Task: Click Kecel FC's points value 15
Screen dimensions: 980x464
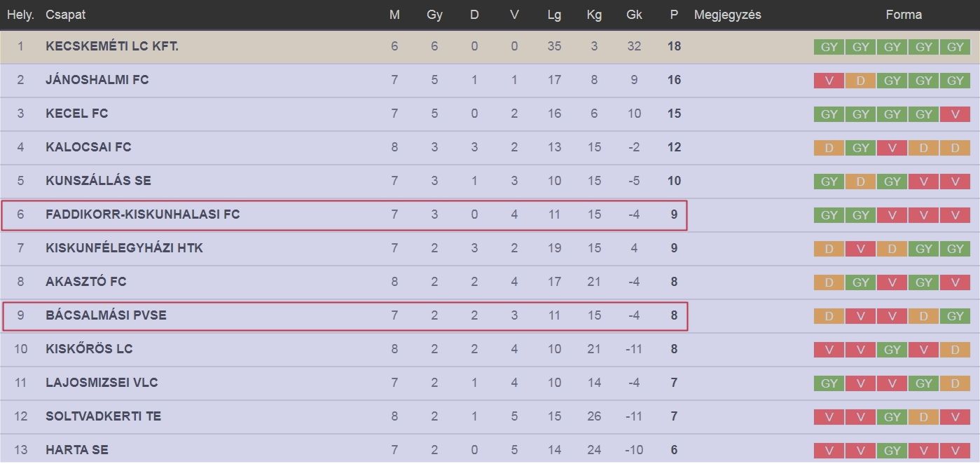Action: tap(674, 114)
